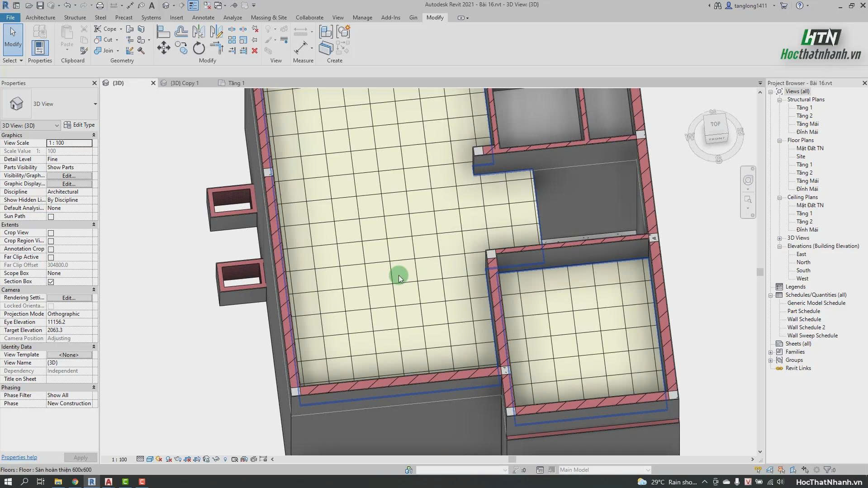
Task: Open the Wall Schedule in Project Browser
Action: (804, 319)
